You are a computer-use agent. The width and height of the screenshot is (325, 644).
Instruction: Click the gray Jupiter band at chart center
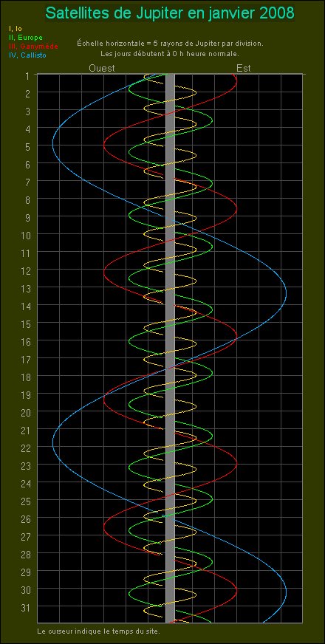pyautogui.click(x=170, y=349)
